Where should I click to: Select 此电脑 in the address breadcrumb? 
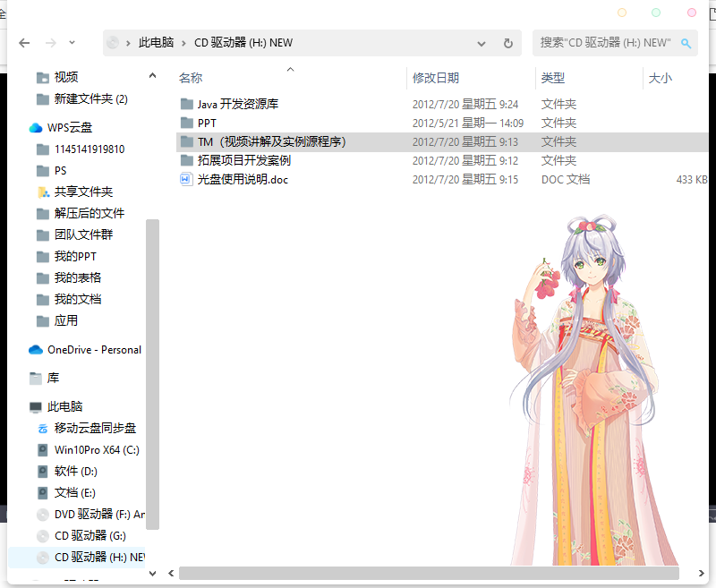pos(156,43)
